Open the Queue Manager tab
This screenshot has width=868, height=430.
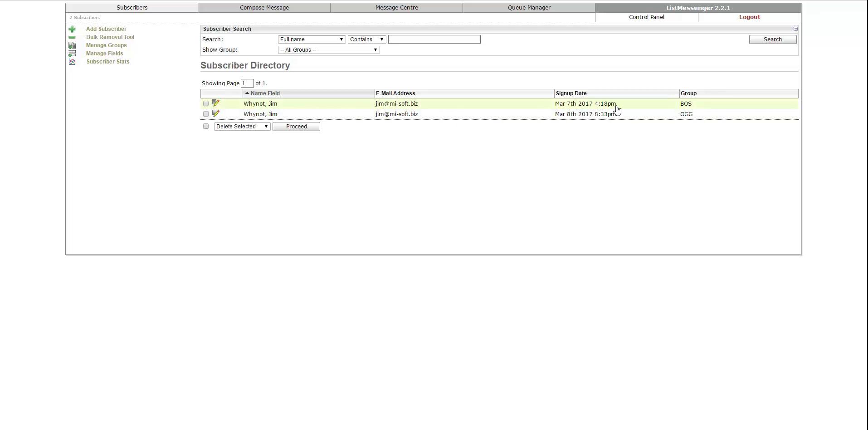(x=529, y=8)
